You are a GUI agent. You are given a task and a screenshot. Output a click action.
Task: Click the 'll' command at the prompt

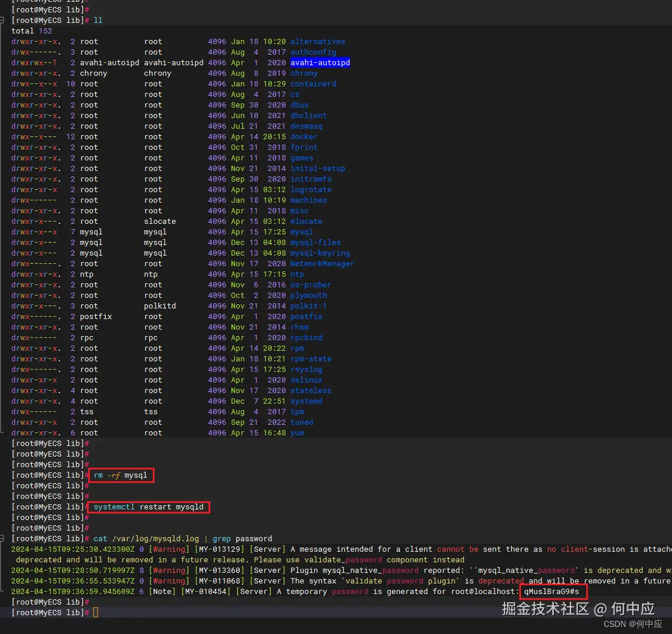click(x=98, y=20)
